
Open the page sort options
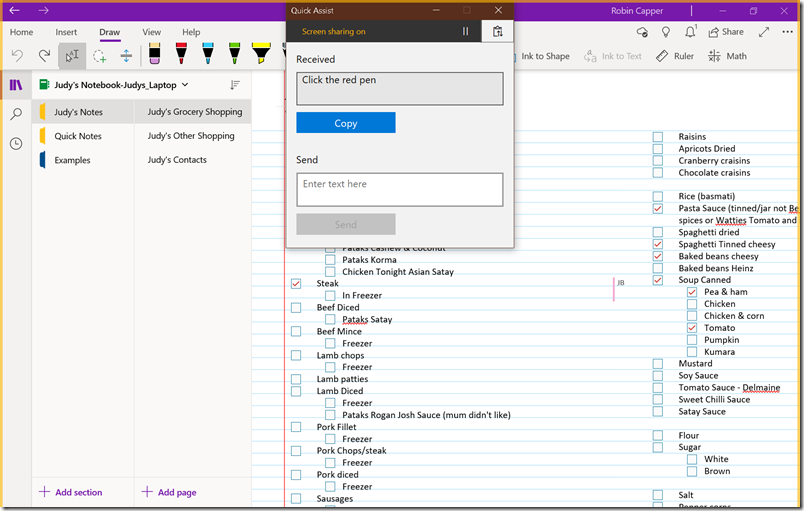(x=235, y=86)
